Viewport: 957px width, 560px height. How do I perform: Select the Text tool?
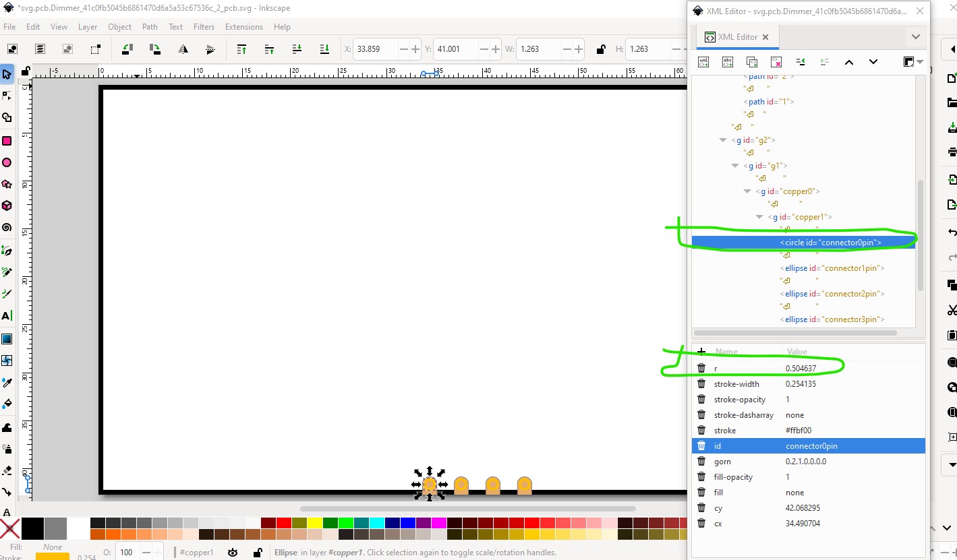click(7, 315)
